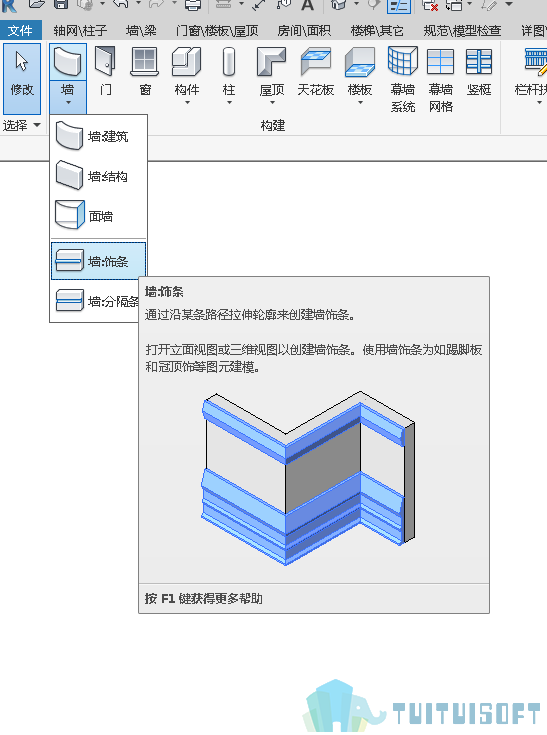Expand the 栏杆扶手 dropdown arrow
Viewport: 547px width, 735px height.
coord(539,103)
